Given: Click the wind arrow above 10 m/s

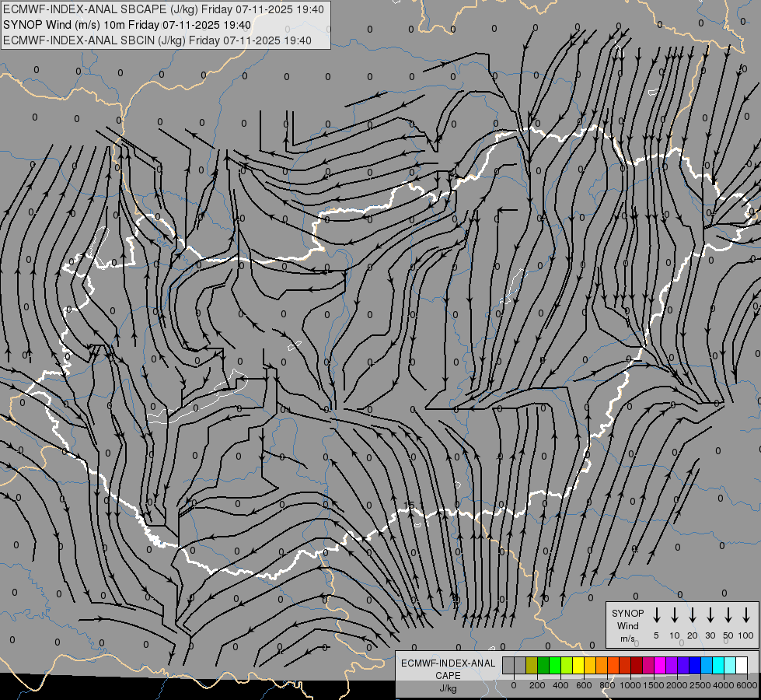Looking at the screenshot, I should tap(675, 615).
